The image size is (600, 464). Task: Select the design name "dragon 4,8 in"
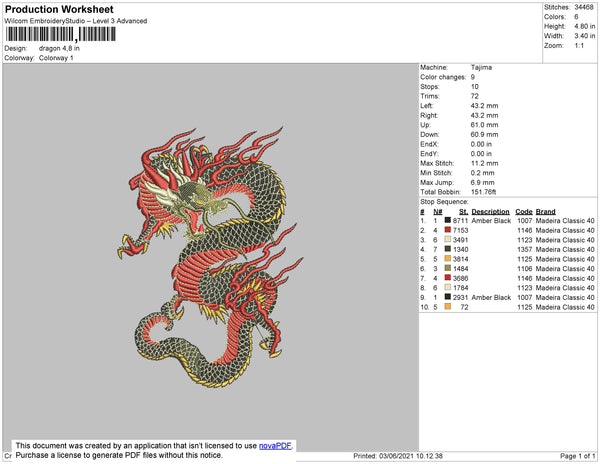[59, 48]
